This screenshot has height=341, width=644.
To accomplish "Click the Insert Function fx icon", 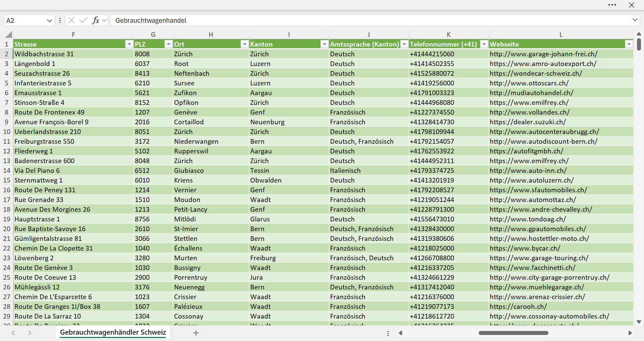I will tap(96, 20).
